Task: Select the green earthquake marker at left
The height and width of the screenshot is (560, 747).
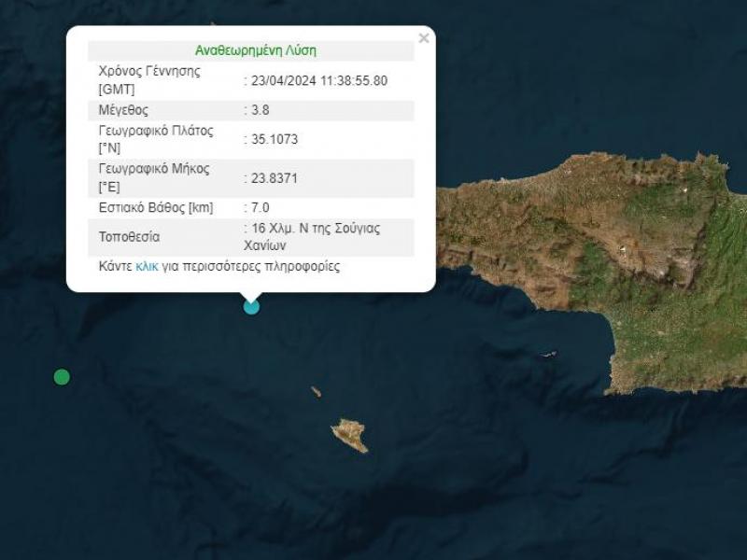Action: 62,377
